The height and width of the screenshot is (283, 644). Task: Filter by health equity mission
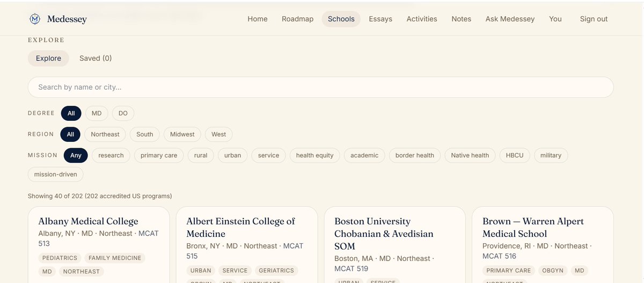click(x=315, y=155)
